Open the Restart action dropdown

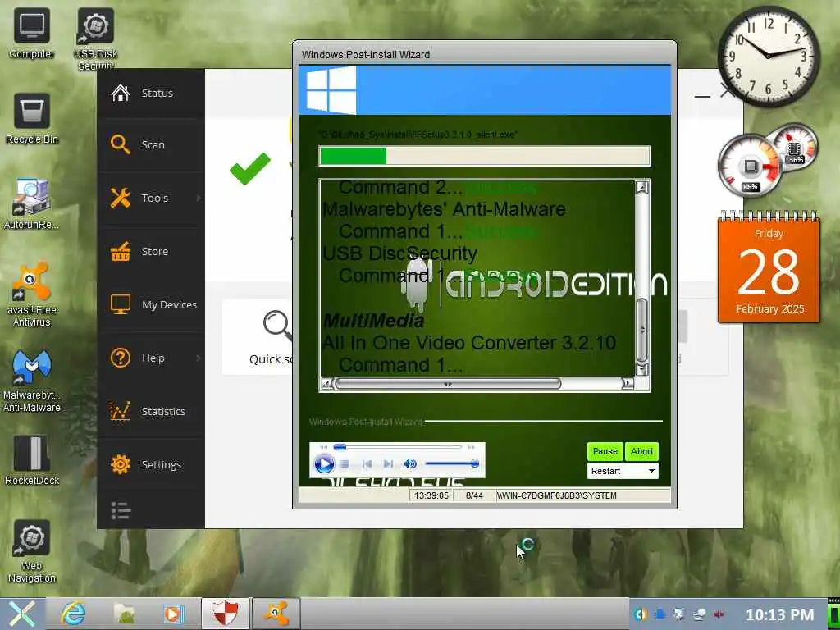(623, 471)
